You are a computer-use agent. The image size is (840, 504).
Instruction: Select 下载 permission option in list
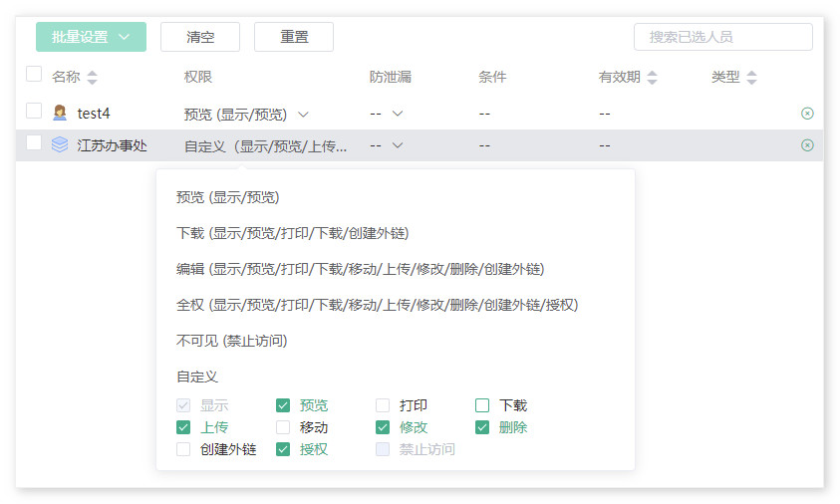coord(293,233)
